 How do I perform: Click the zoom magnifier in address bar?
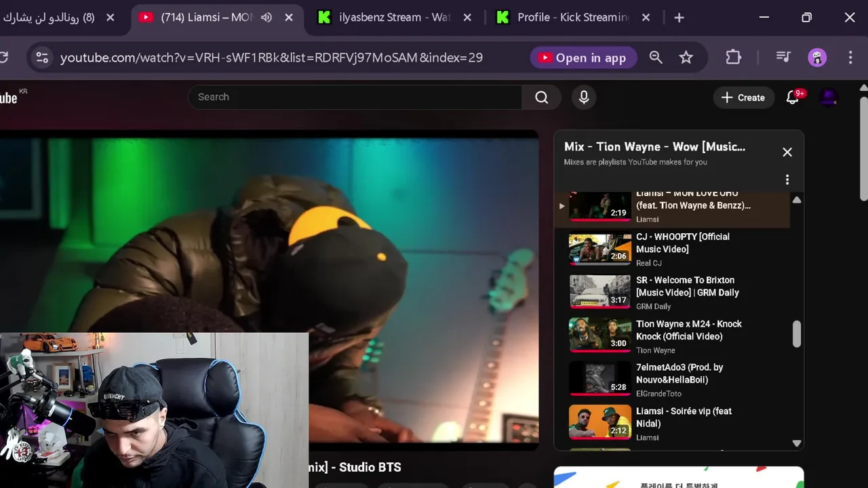(656, 58)
